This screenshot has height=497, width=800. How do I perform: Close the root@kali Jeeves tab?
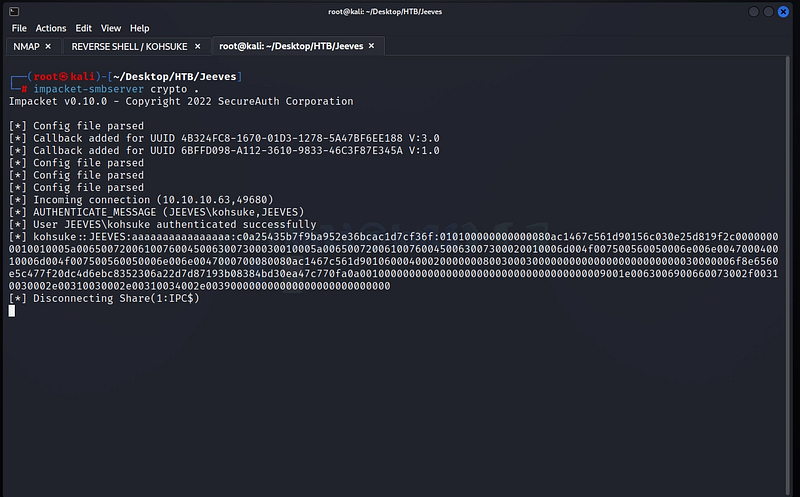coord(371,46)
